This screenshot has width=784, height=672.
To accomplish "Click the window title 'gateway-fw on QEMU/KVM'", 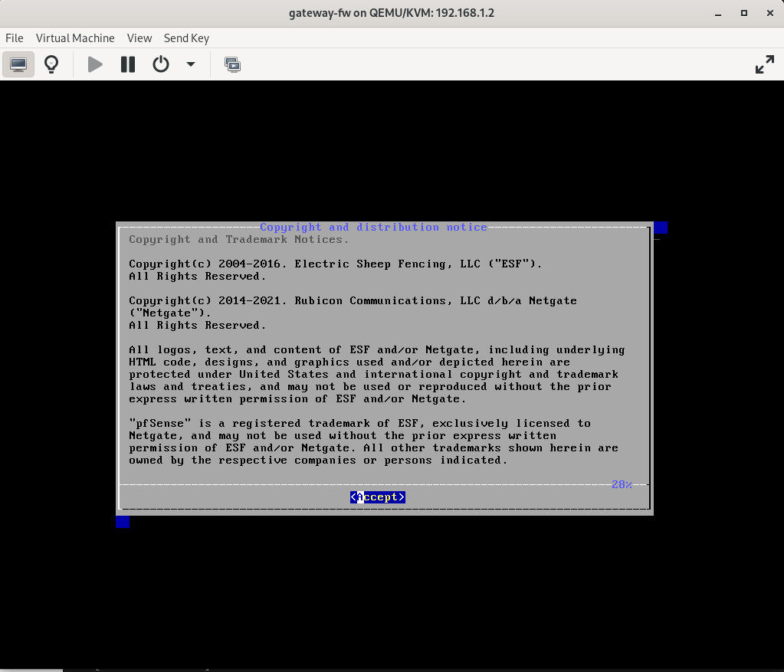I will point(392,13).
